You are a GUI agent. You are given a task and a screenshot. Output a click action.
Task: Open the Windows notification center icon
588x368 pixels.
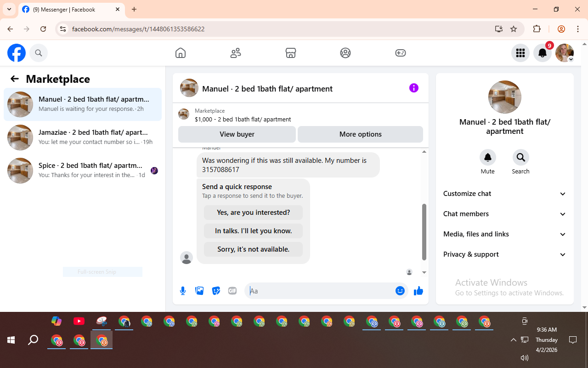573,340
